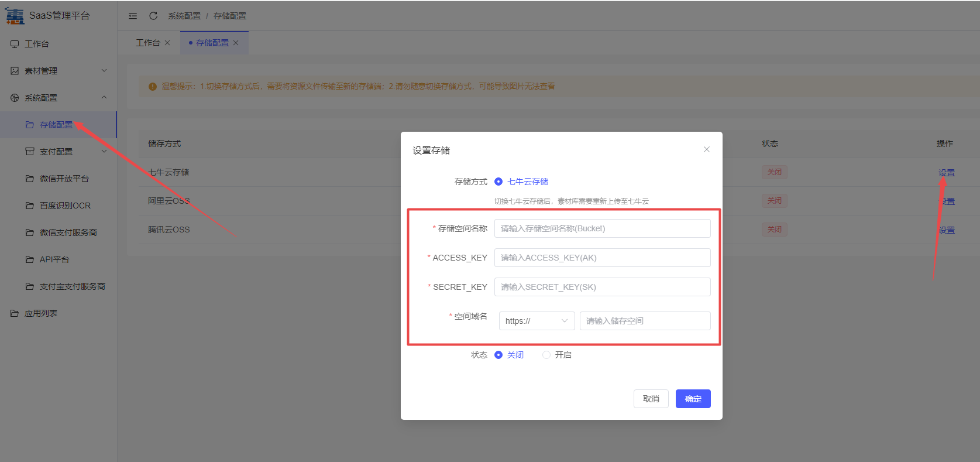Click 储存方式 column header

coord(164,143)
